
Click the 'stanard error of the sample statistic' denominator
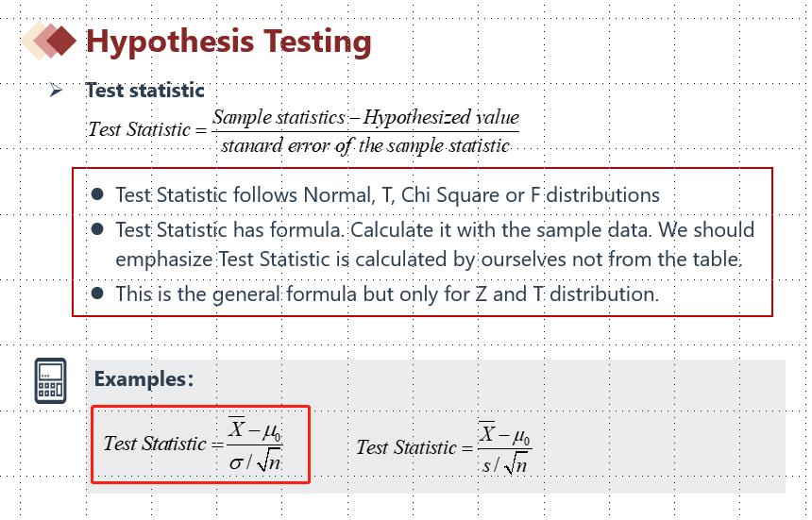coord(365,145)
